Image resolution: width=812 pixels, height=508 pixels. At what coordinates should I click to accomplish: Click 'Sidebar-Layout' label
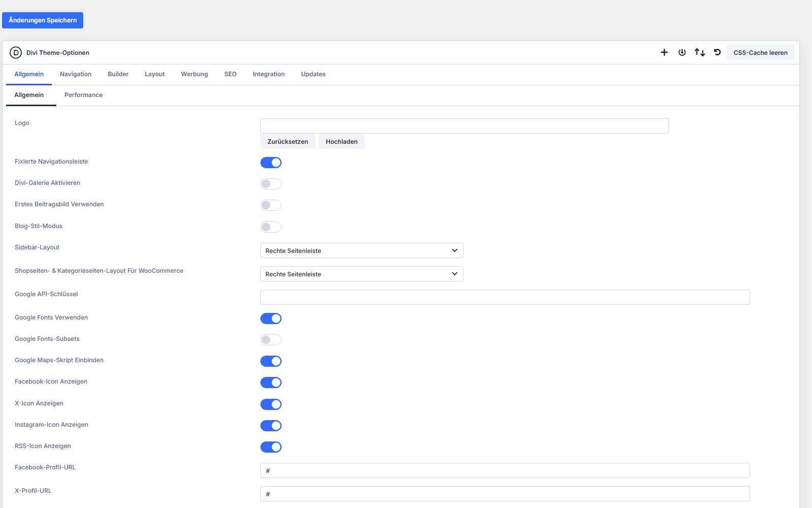[37, 247]
